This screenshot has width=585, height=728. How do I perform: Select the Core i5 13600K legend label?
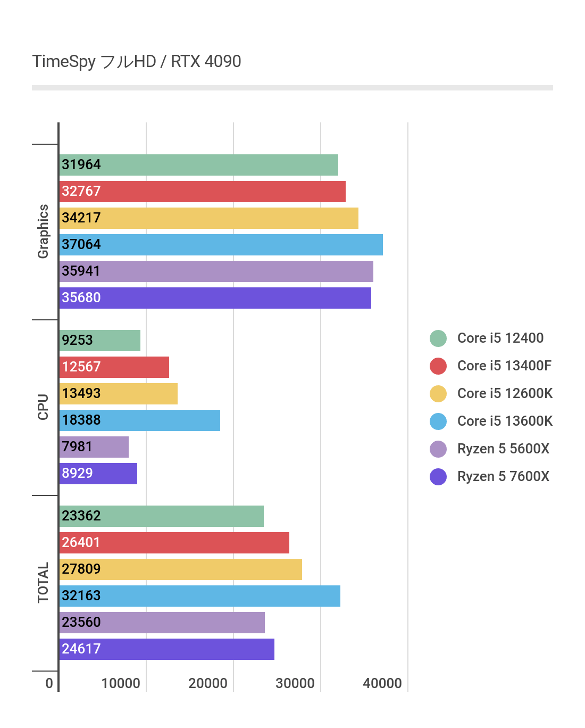(505, 421)
